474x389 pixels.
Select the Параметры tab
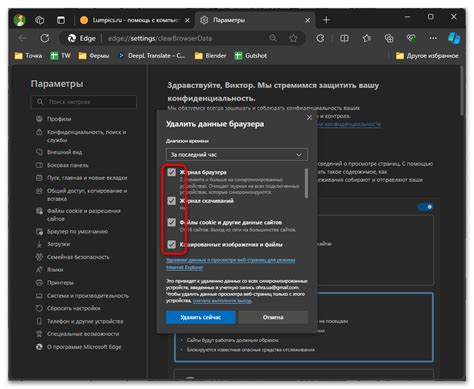[255, 20]
